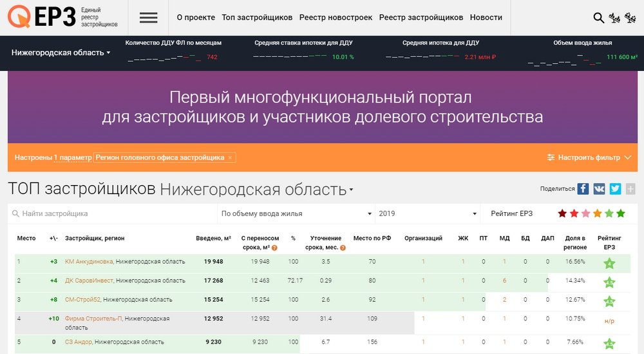Image resolution: width=644 pixels, height=354 pixels.
Task: Open developer link 'СМ-Строй52'
Action: click(82, 299)
